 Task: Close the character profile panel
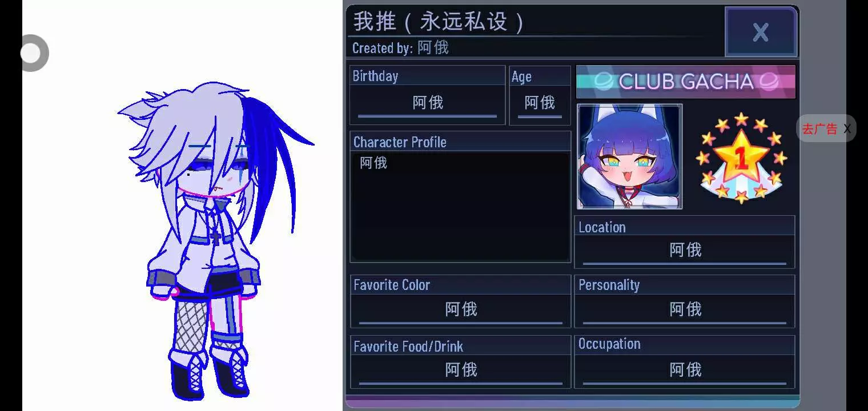761,31
